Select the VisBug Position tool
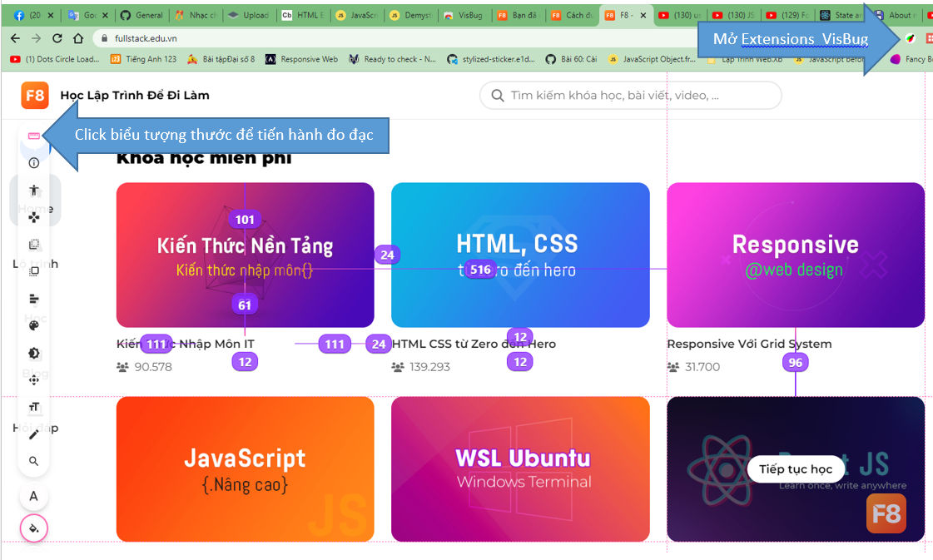Image resolution: width=933 pixels, height=560 pixels. (x=34, y=379)
